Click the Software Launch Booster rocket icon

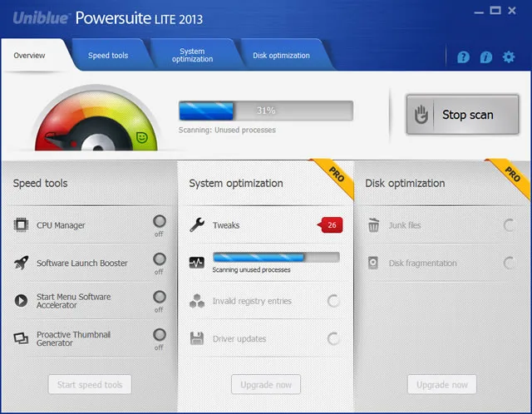[x=21, y=263]
